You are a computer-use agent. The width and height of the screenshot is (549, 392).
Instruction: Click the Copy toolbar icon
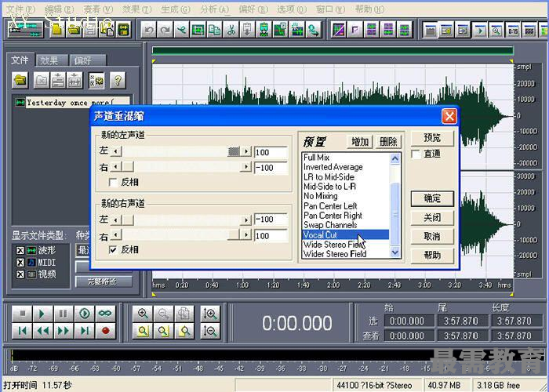coord(214,31)
